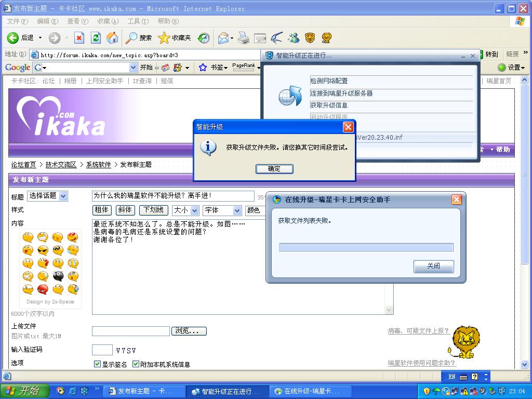Insert the heart-eyes emoticon
The width and height of the screenshot is (532, 399).
coord(73,237)
